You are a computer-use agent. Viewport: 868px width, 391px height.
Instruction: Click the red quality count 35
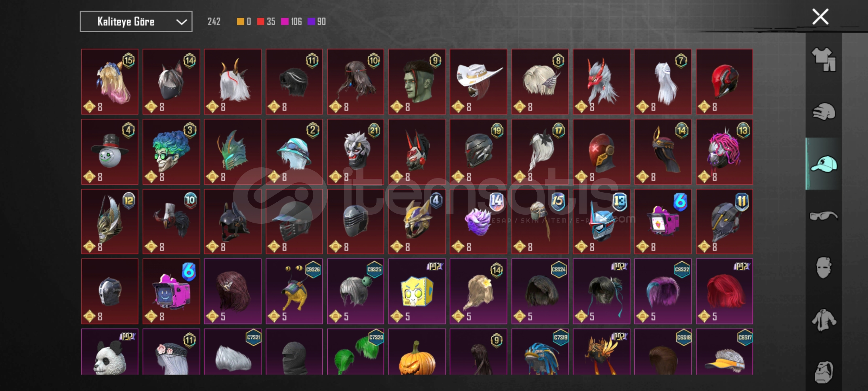click(267, 22)
